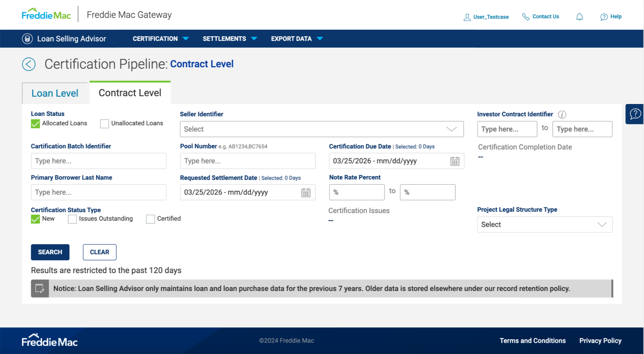Click the Freddie Mac header logo

point(46,15)
